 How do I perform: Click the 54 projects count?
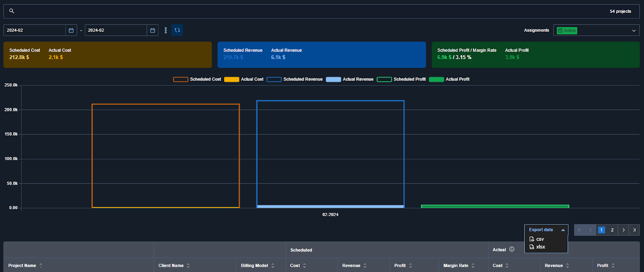coord(620,11)
